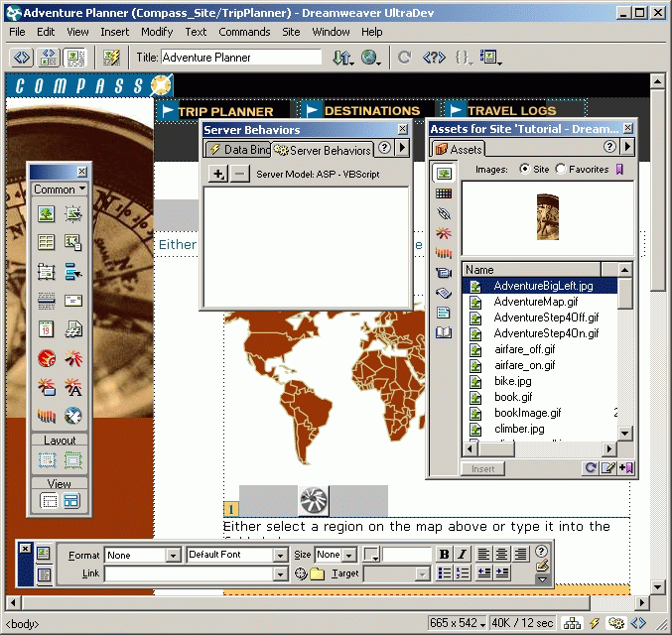Click the minus button in Server Behaviors
Viewport: 672px width, 635px height.
240,174
